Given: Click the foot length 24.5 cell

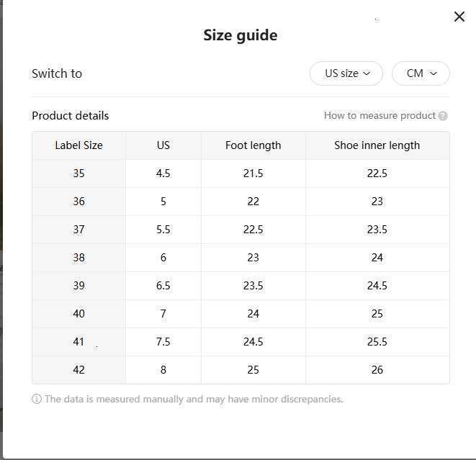Looking at the screenshot, I should tap(253, 342).
